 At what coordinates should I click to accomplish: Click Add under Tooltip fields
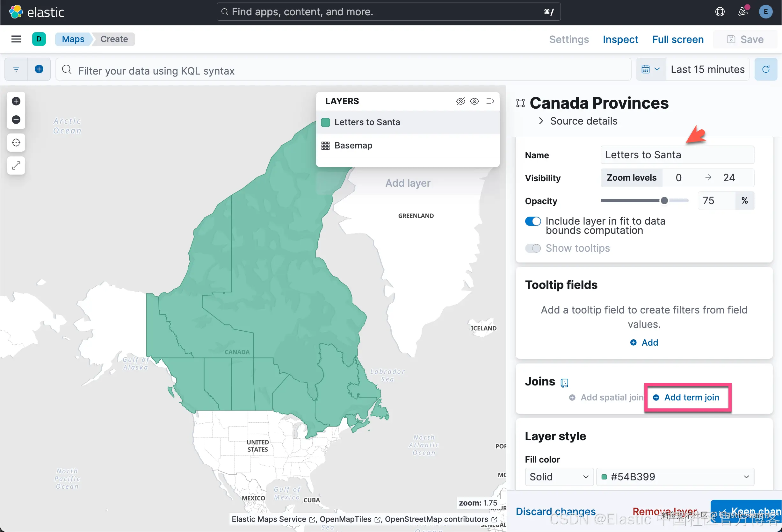(x=644, y=342)
